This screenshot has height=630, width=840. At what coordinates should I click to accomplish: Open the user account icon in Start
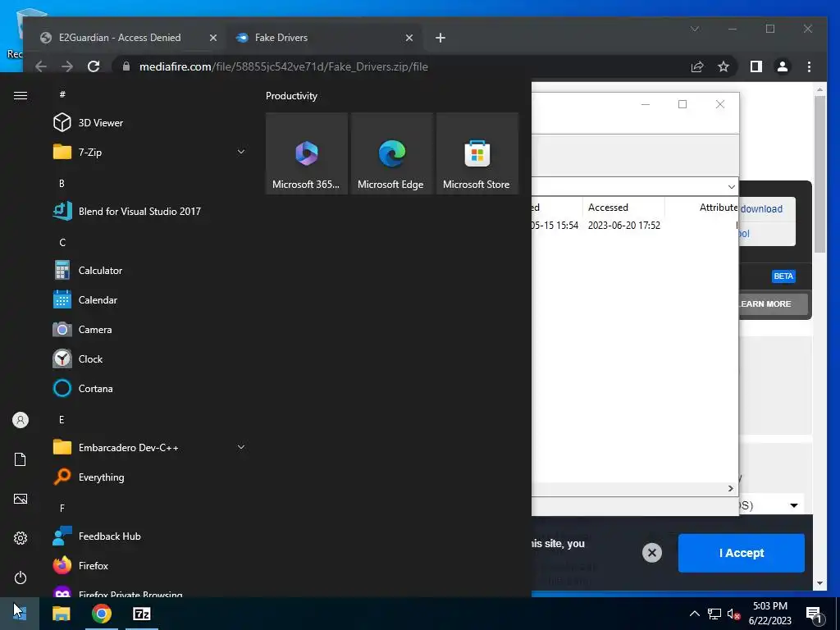tap(21, 420)
